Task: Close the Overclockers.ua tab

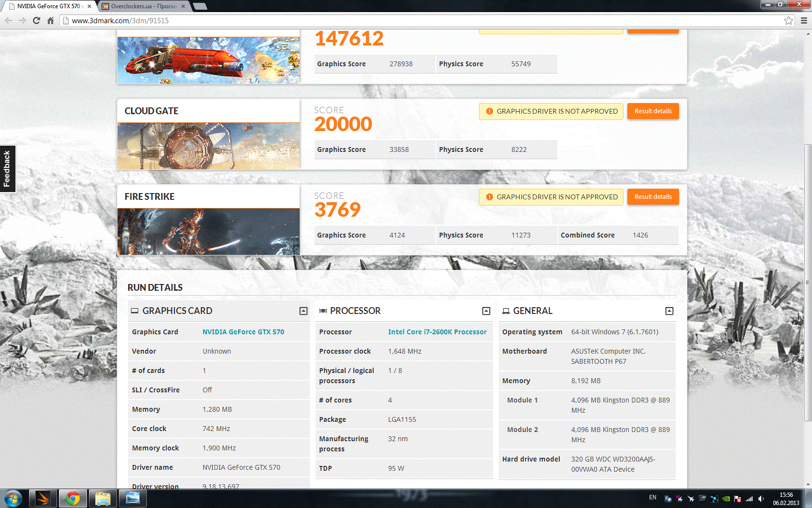Action: pos(183,6)
